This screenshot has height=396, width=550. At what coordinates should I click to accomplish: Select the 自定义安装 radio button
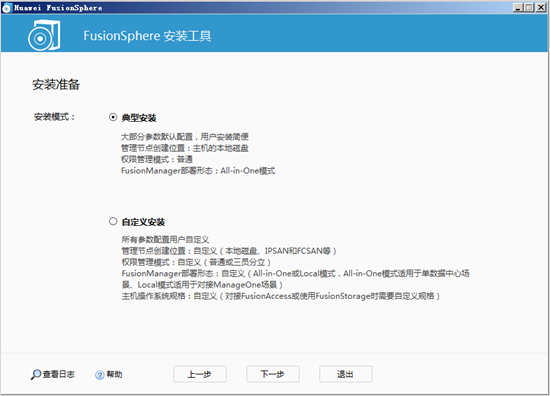pos(113,221)
